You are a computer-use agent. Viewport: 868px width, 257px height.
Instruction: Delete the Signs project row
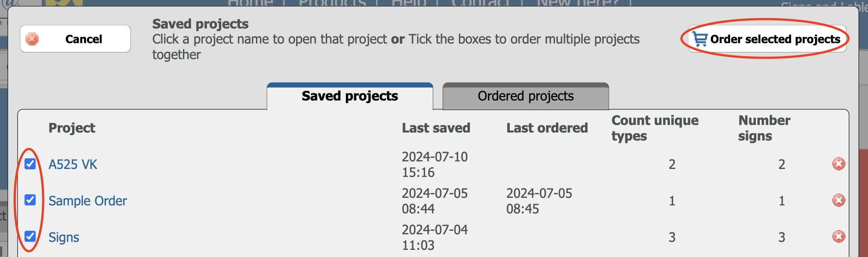839,237
